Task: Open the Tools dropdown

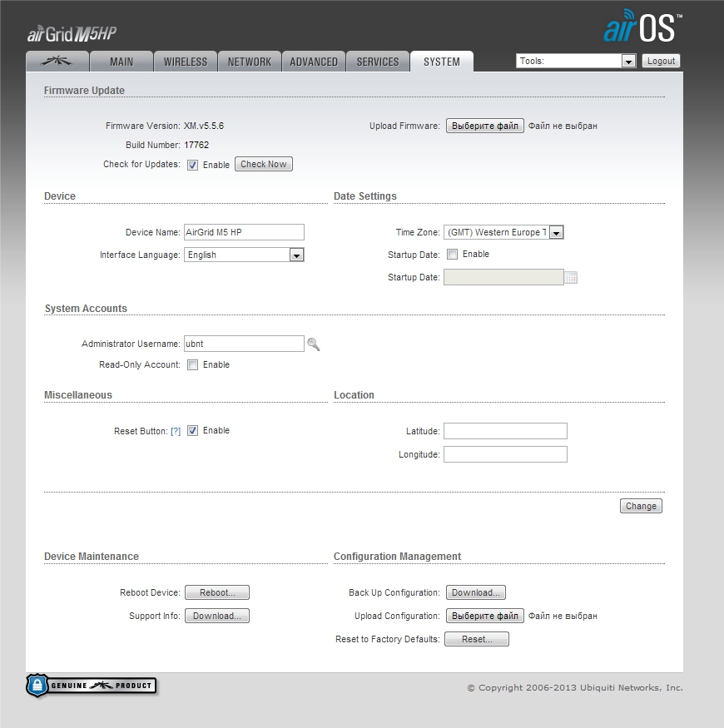Action: [x=576, y=61]
